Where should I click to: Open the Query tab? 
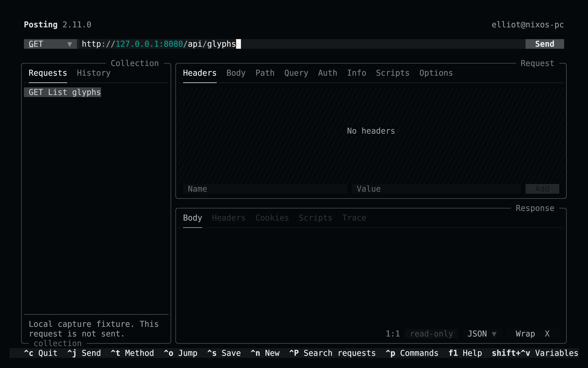pyautogui.click(x=296, y=73)
